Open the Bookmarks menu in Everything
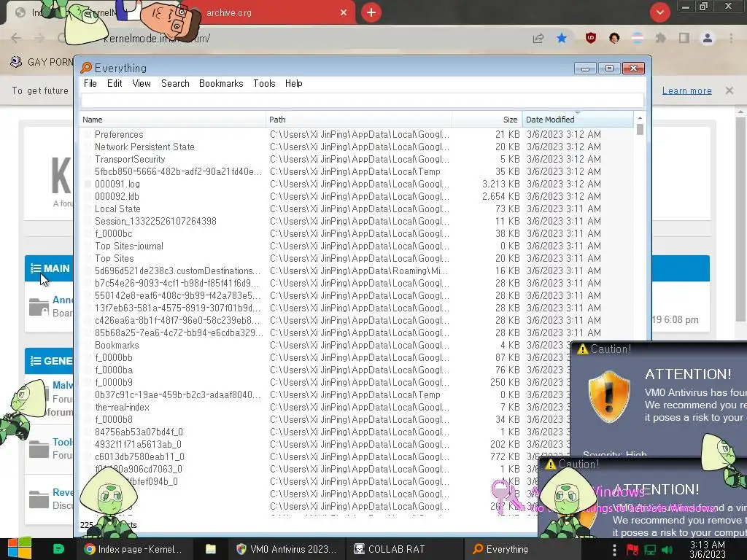Screen dimensions: 747x560 (x=221, y=83)
